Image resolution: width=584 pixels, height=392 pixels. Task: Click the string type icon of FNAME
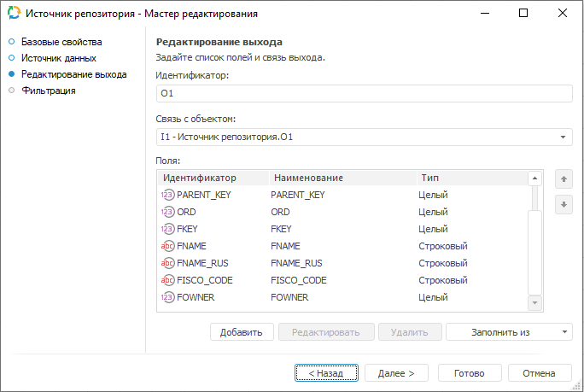tap(167, 246)
